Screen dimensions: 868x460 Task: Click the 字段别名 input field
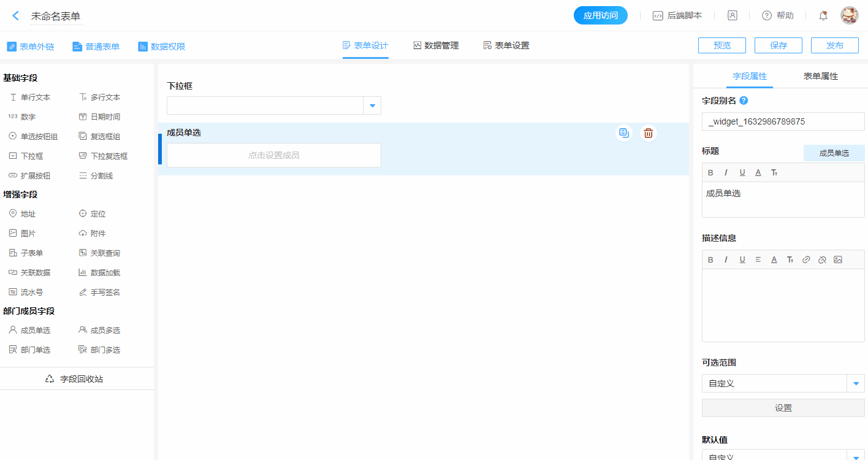(x=783, y=121)
